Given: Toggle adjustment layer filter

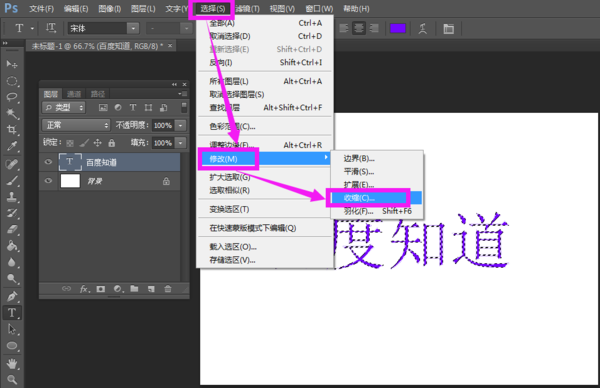Looking at the screenshot, I should (x=118, y=108).
